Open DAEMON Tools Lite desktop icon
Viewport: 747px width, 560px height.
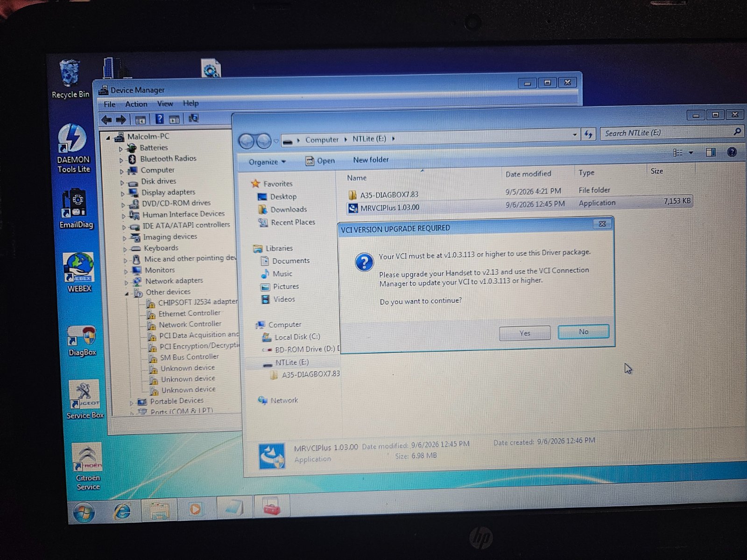(73, 149)
